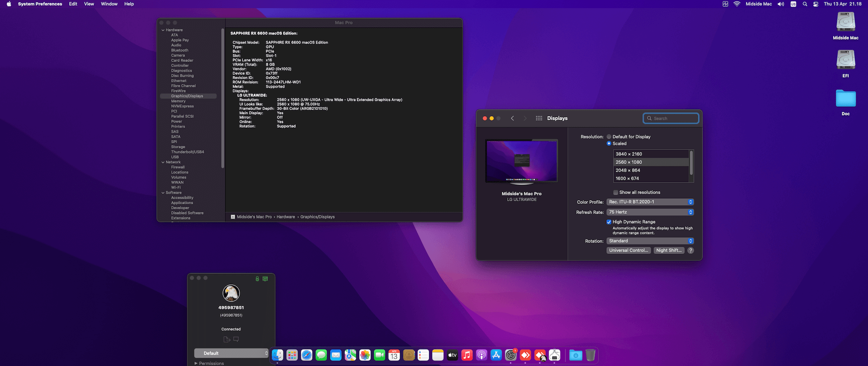
Task: Open the Window menu
Action: [109, 4]
